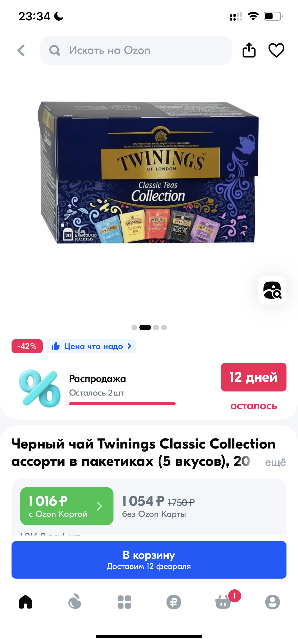298x644 pixels.
Task: Tap the back arrow icon
Action: coord(21,51)
